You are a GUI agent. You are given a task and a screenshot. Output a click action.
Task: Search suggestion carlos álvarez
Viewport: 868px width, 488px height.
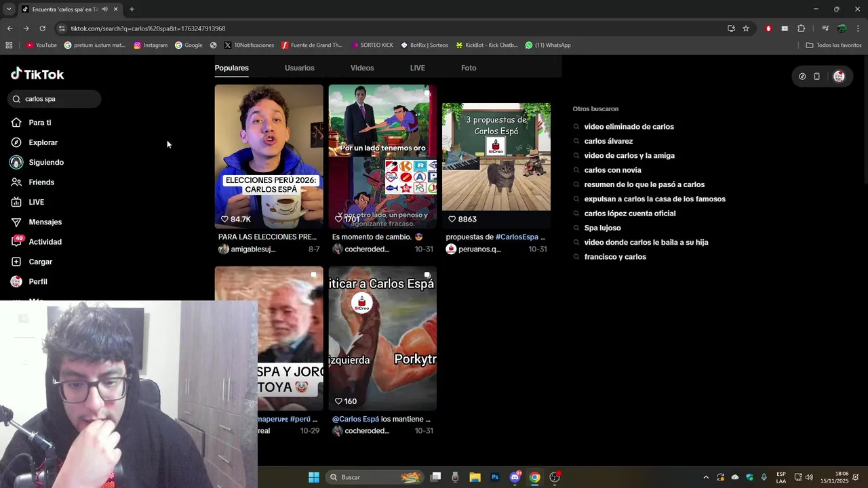pos(608,141)
